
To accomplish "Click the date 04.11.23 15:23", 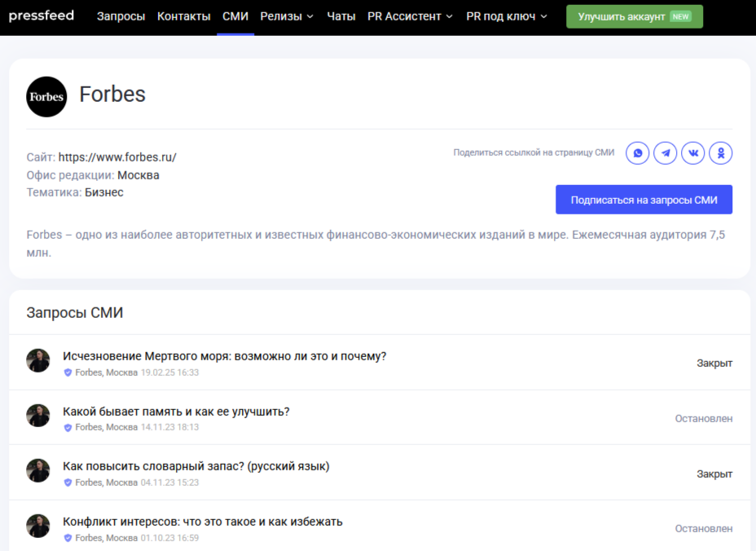I will (x=169, y=483).
